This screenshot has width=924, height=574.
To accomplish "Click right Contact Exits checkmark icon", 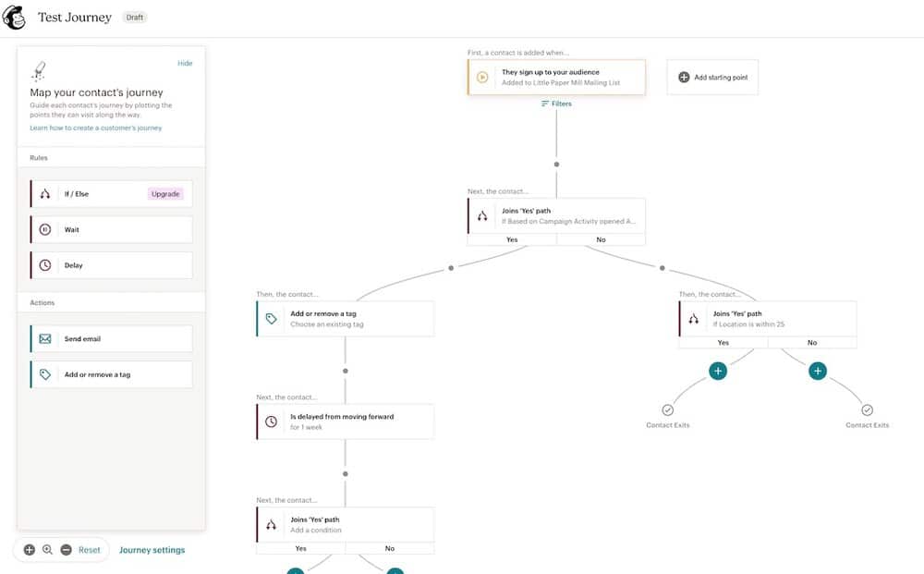I will click(x=868, y=409).
